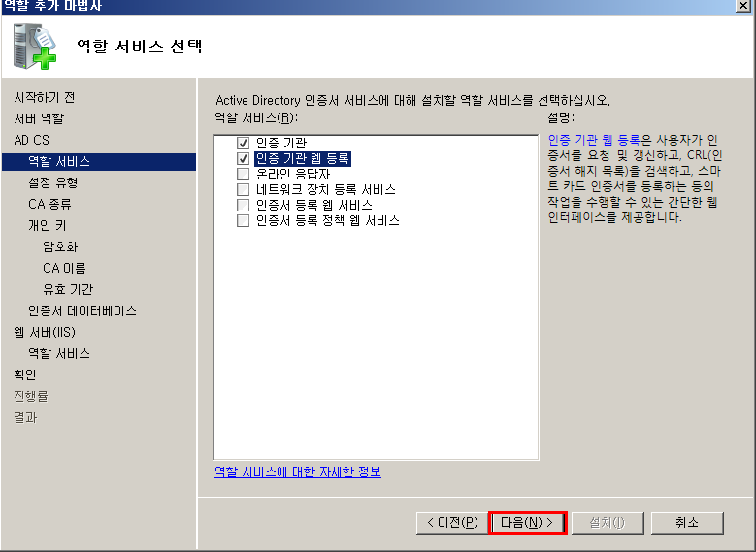
Task: Open the CA 종류 step
Action: coord(49,204)
